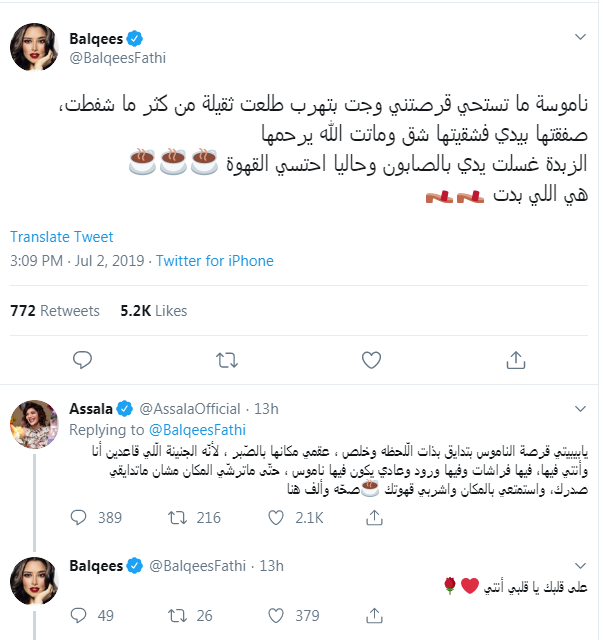This screenshot has width=603, height=640.
Task: Retweet the main Balqees tweet
Action: [227, 358]
